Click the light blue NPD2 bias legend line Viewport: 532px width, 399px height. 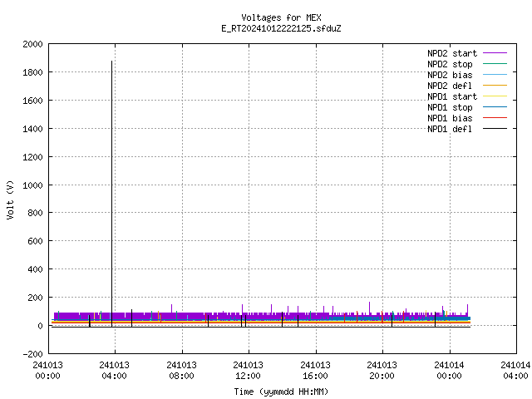(x=495, y=75)
